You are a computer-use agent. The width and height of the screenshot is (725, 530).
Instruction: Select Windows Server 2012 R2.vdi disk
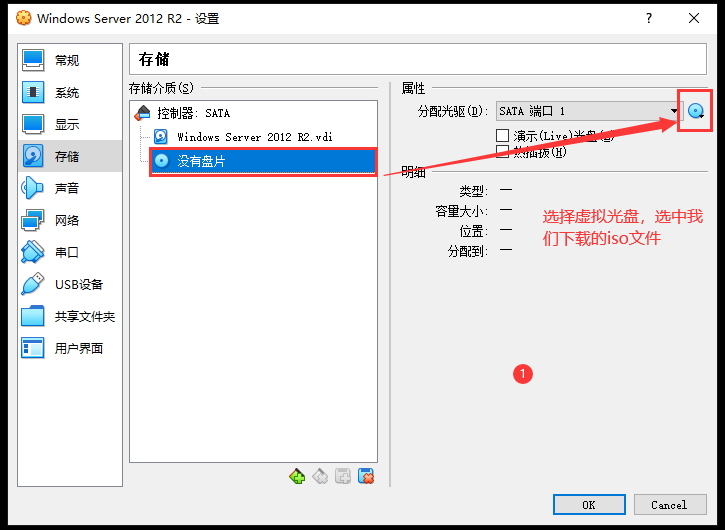click(x=255, y=137)
